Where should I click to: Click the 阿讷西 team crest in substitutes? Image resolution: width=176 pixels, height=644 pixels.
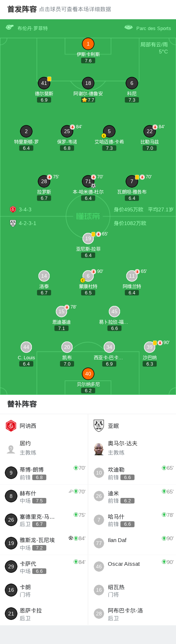pos(11,426)
